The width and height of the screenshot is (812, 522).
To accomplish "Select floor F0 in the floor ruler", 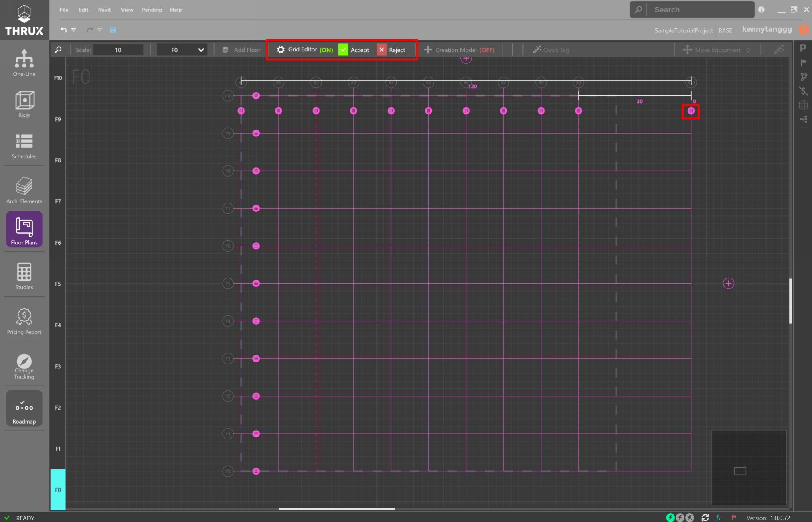I will click(58, 490).
